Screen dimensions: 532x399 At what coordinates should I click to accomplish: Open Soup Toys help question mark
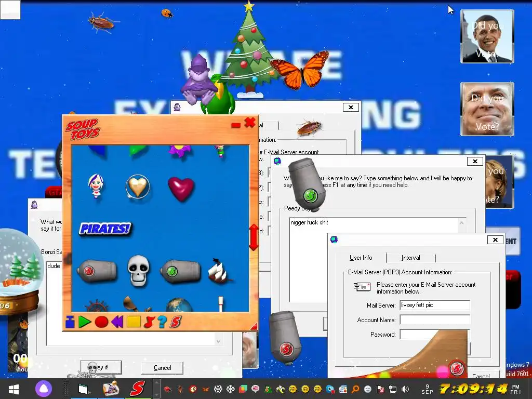coord(162,322)
